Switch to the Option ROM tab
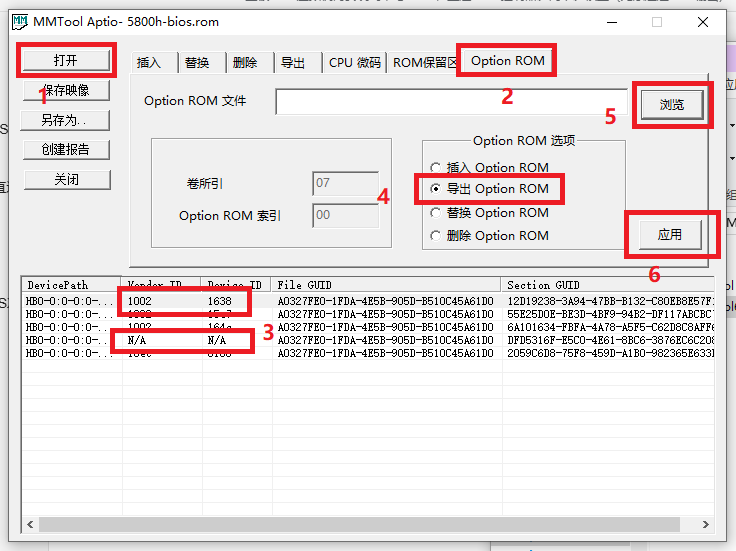 click(508, 61)
